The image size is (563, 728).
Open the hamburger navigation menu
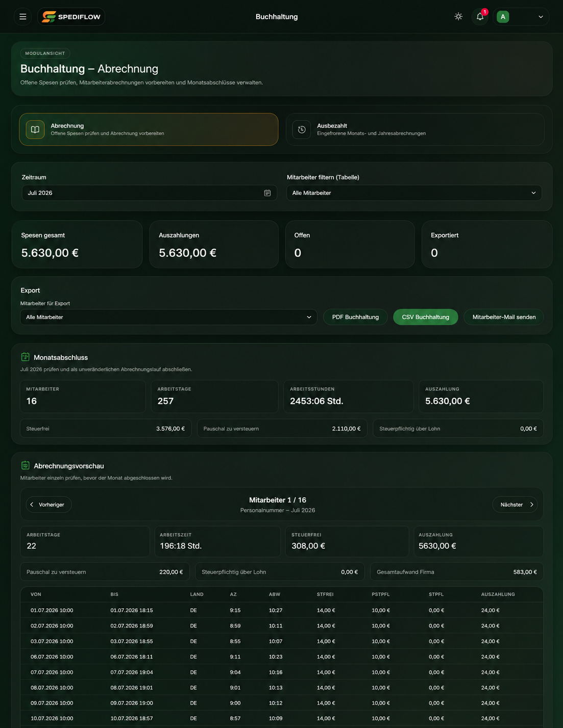pos(23,17)
